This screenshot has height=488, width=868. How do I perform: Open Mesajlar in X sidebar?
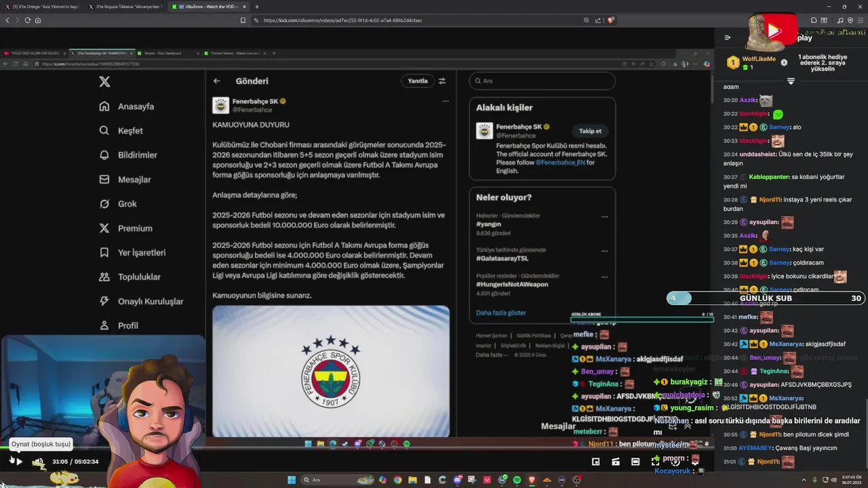coord(125,180)
